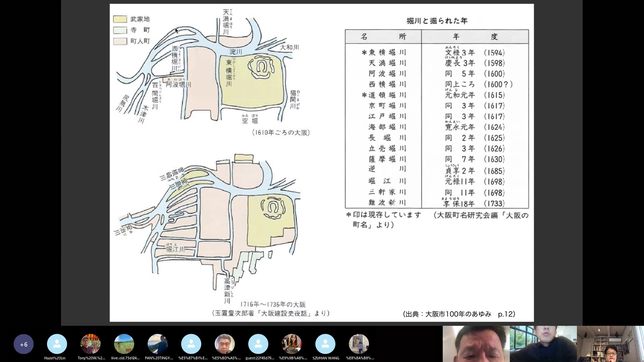This screenshot has width=644, height=362.
Task: Click the 空堀 label on upper map
Action: (x=250, y=120)
